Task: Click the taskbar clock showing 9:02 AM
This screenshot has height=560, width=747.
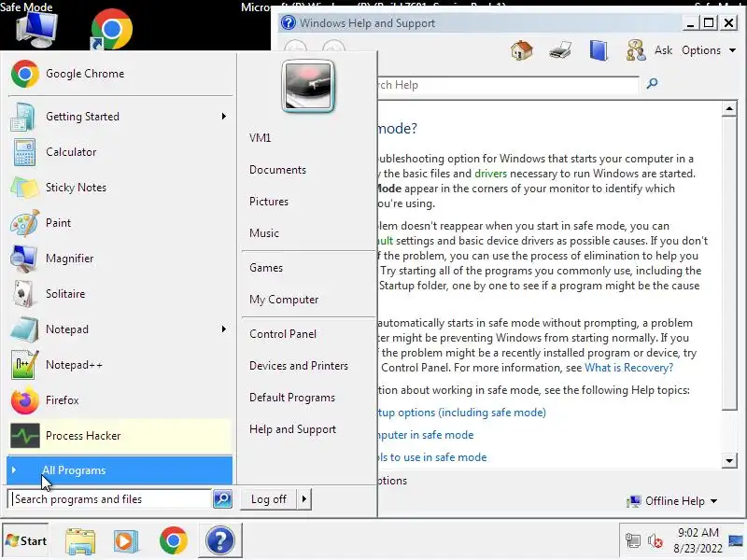Action: coord(698,540)
